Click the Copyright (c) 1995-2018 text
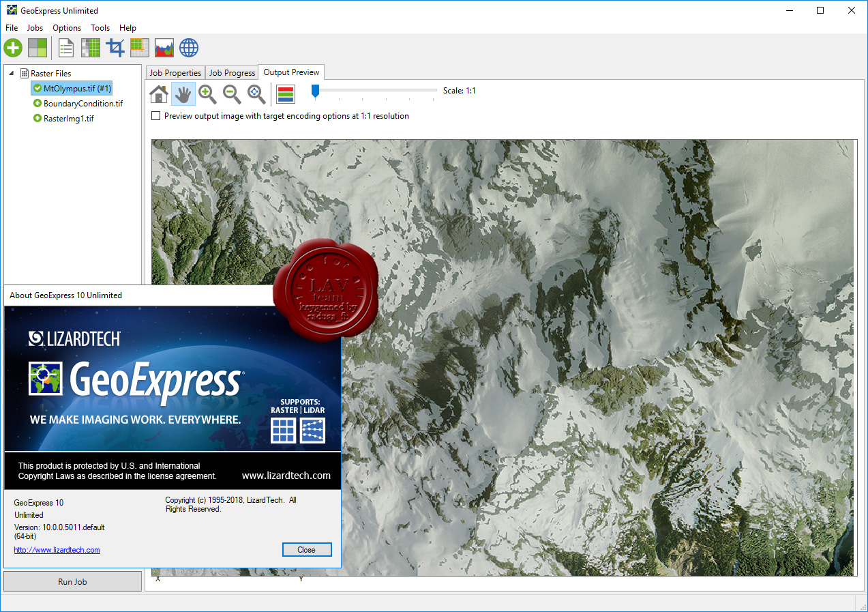Screen dimensions: 868x612 click(230, 504)
